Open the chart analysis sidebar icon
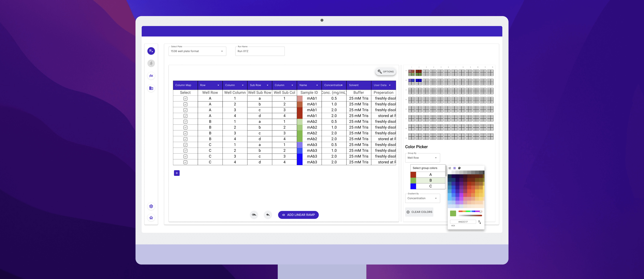 151,76
